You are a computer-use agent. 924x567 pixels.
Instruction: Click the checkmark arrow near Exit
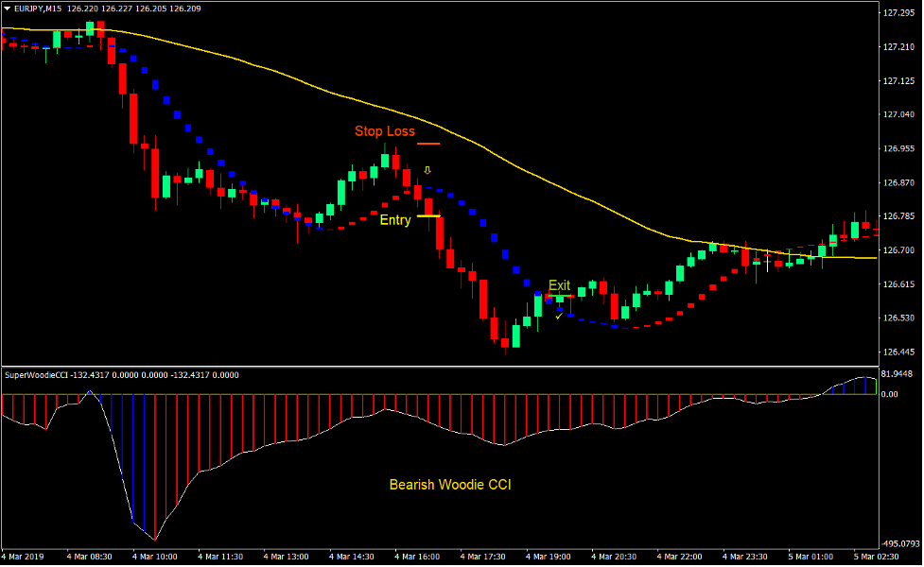click(x=560, y=316)
